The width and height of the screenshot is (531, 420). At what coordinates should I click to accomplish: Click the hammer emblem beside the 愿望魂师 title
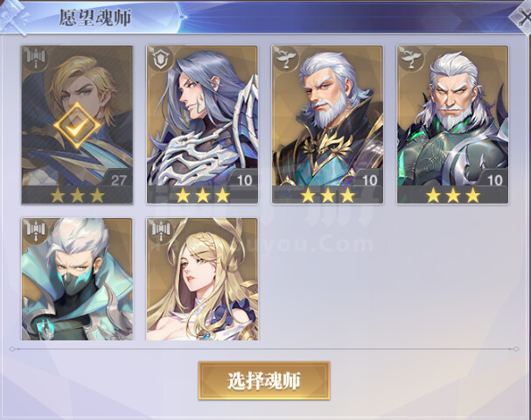[x=14, y=17]
